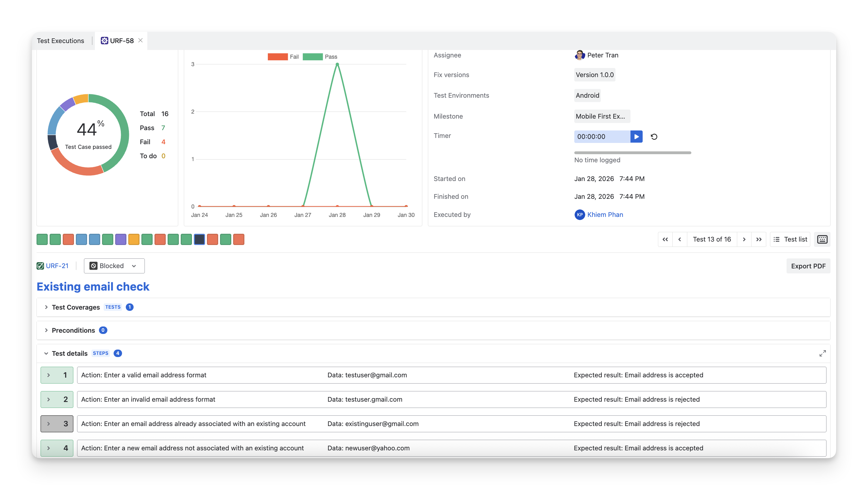Open the URF-21 issue link
Viewport: 868px width, 490px height.
tap(57, 266)
